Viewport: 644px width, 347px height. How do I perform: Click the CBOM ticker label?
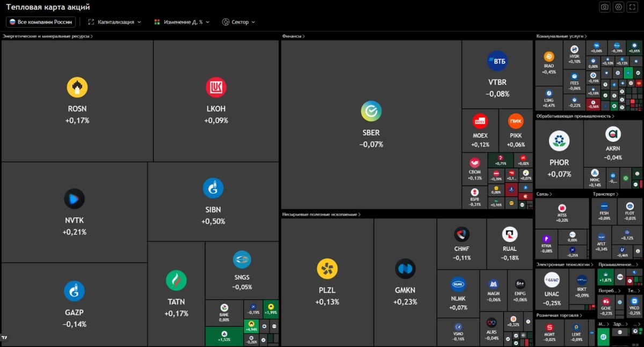[474, 172]
